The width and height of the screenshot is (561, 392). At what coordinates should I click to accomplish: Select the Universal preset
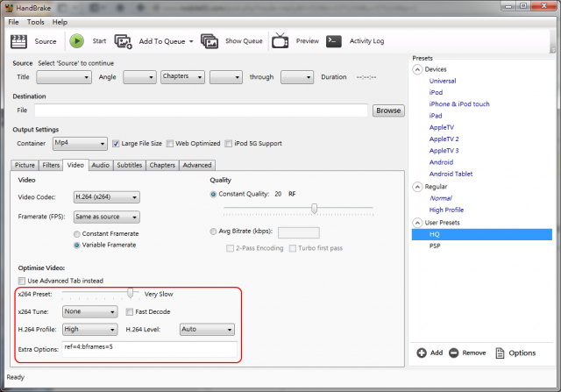443,81
